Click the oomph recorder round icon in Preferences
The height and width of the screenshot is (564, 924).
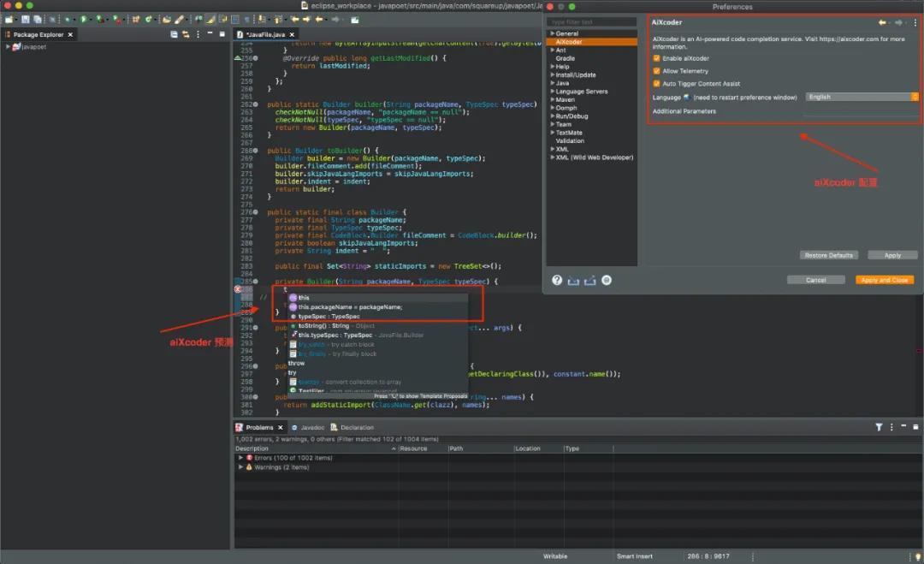point(607,280)
